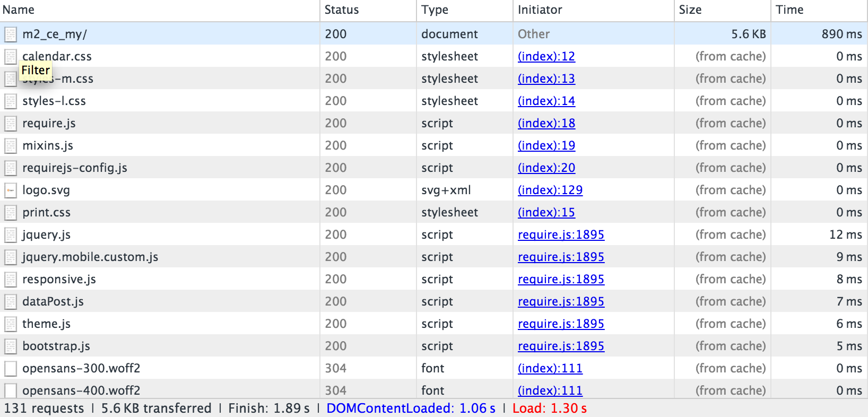Click the file icon beside dataPost.js

tap(11, 302)
